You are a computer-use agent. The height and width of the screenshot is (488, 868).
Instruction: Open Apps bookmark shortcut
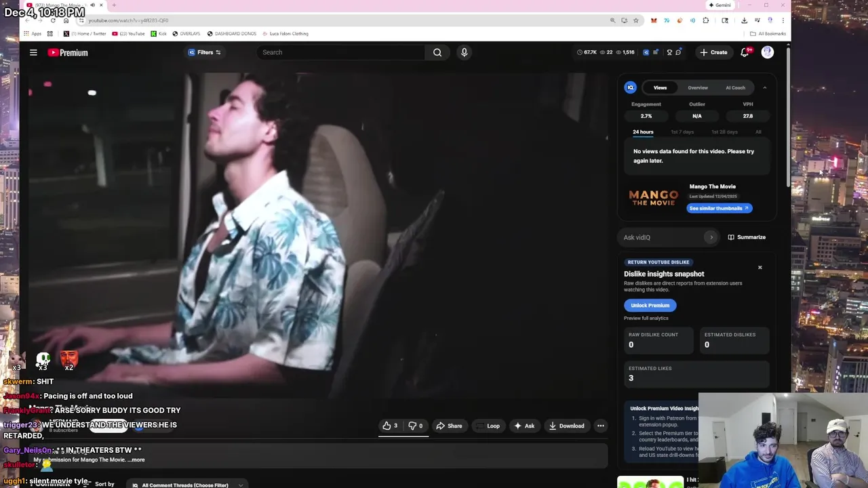click(x=33, y=33)
